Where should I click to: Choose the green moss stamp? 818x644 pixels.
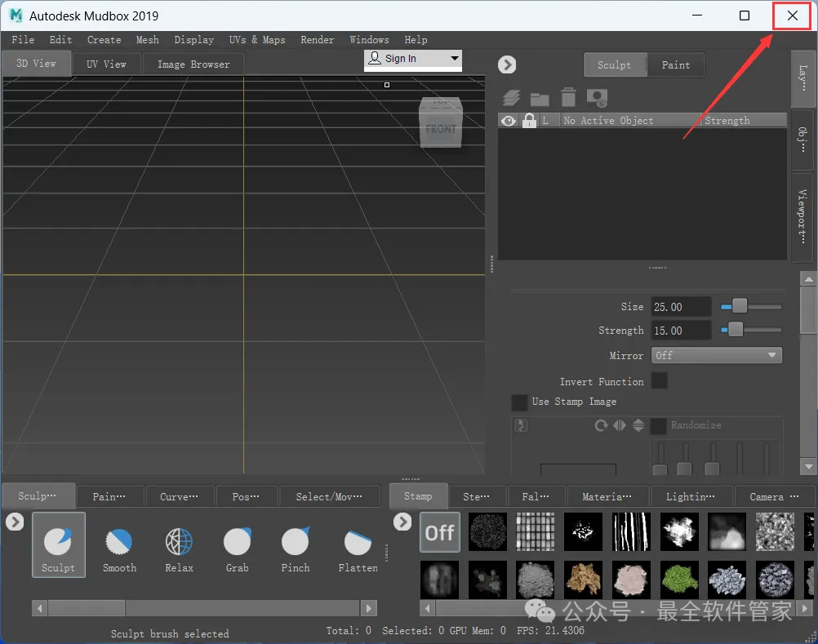pos(679,580)
